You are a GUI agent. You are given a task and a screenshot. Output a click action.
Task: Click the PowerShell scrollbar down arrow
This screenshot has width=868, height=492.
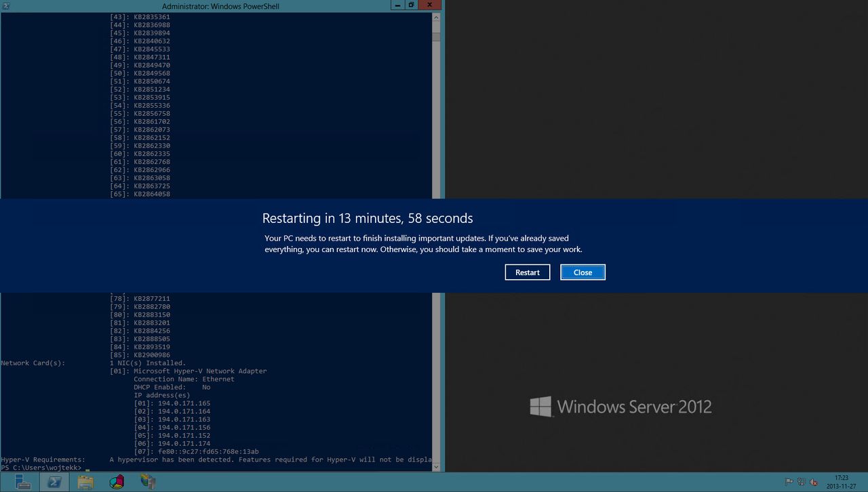click(x=437, y=466)
